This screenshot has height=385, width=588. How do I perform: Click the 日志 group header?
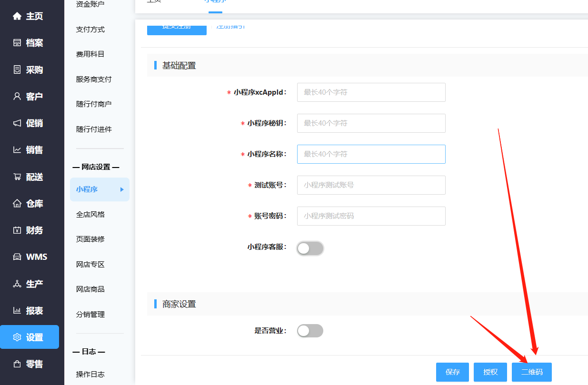point(89,352)
